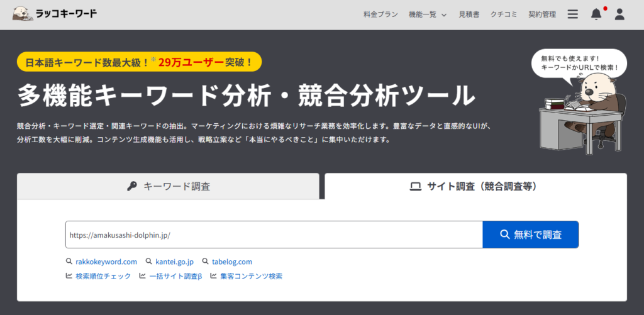Open the tabelog.com example link
The height and width of the screenshot is (315, 644).
[x=231, y=262]
